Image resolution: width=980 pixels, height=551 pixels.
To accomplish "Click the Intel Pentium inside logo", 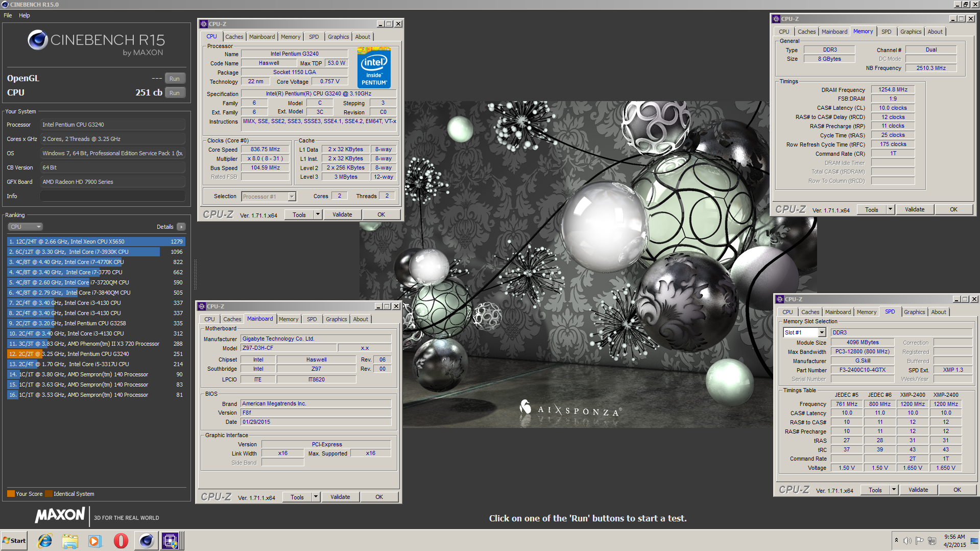I will coord(374,67).
